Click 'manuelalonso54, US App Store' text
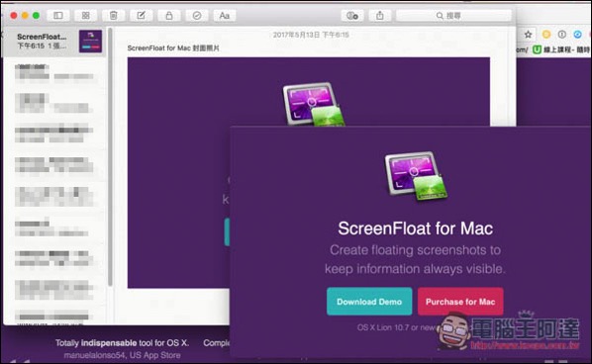 122,355
